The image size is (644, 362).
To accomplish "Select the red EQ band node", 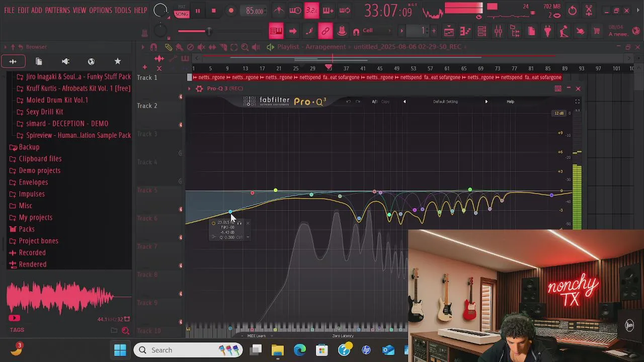I will [x=252, y=193].
